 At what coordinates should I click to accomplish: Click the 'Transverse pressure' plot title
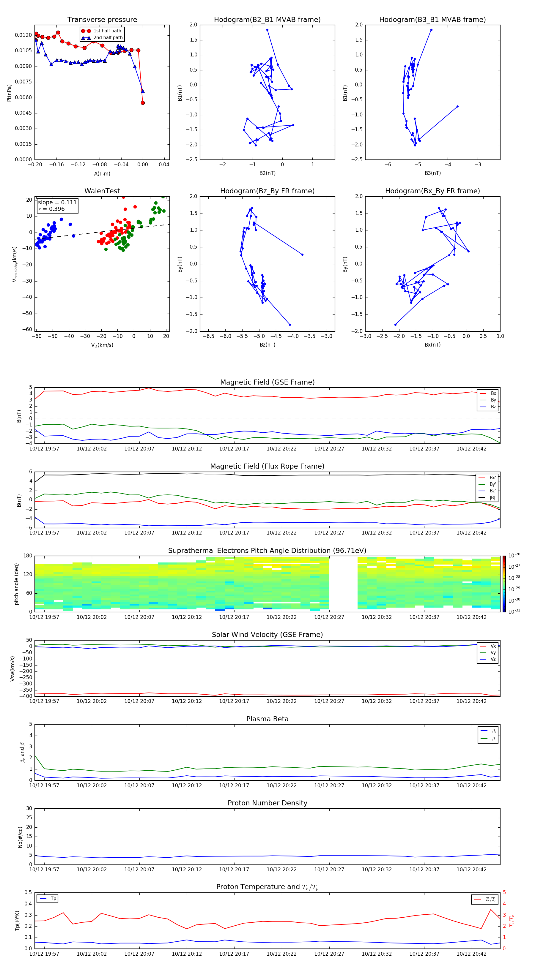tap(102, 20)
